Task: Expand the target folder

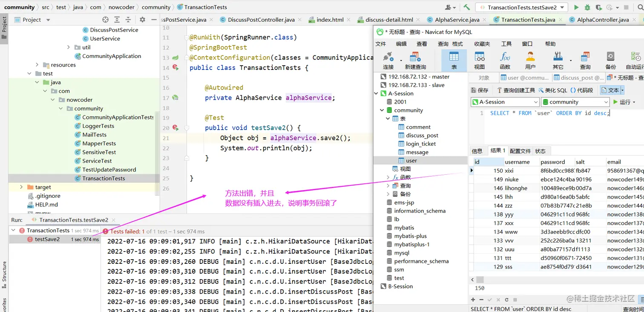Action: point(22,187)
